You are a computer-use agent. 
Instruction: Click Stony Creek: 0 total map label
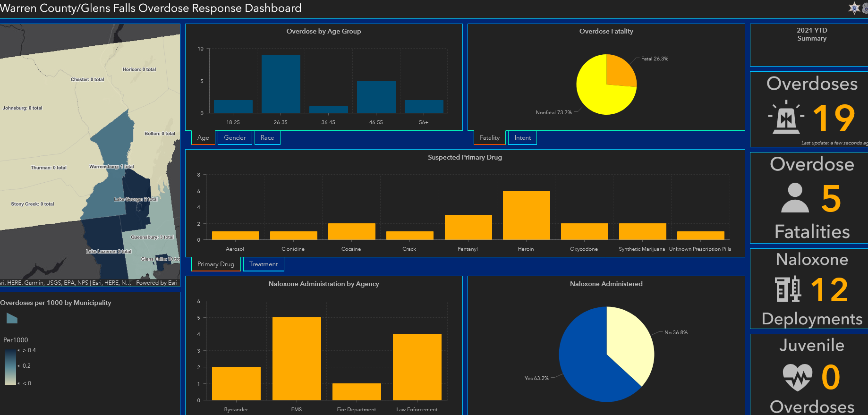click(33, 204)
